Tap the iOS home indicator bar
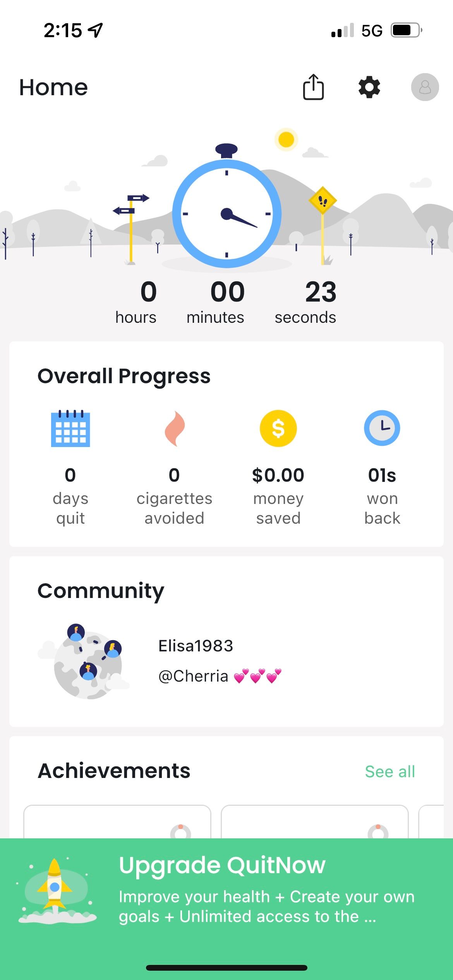 tap(226, 968)
